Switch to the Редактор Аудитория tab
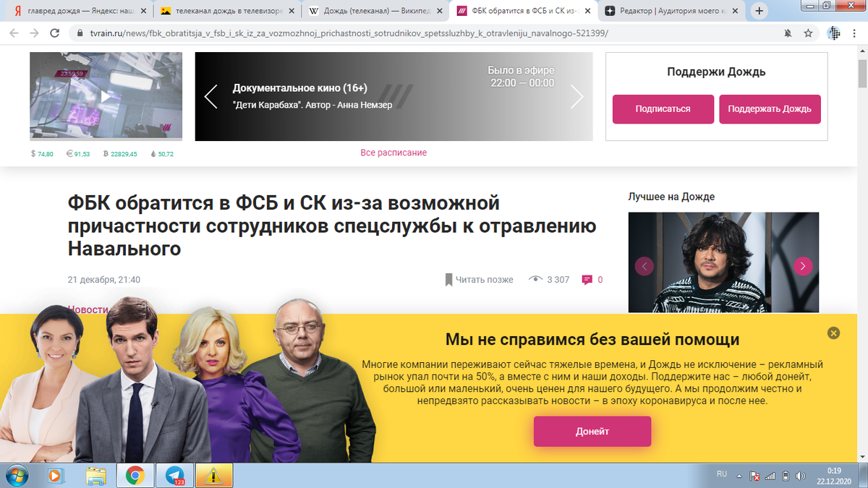This screenshot has height=488, width=868. [670, 11]
